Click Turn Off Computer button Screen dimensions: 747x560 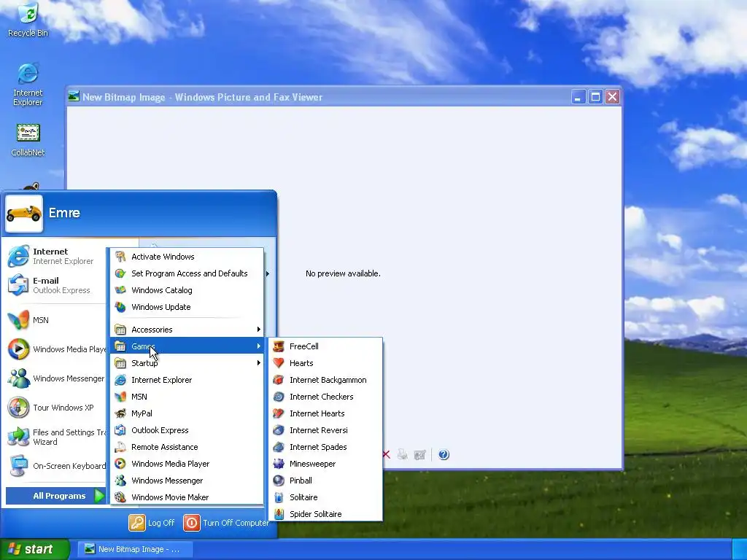tap(226, 522)
